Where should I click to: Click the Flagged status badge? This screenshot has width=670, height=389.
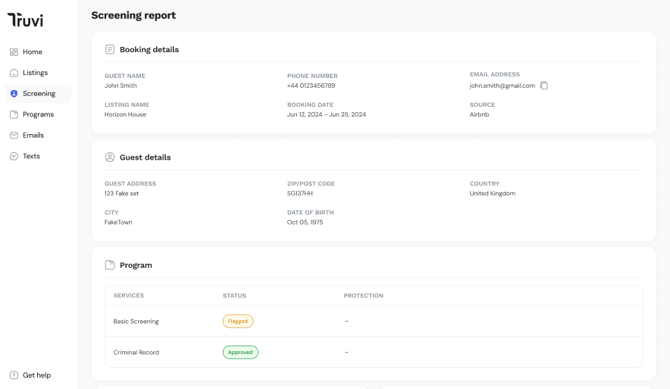[238, 321]
